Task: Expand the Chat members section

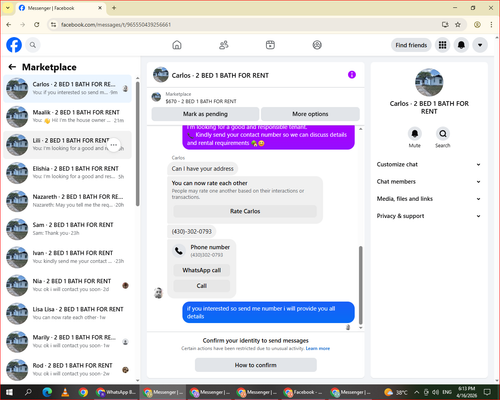Action: [x=429, y=182]
